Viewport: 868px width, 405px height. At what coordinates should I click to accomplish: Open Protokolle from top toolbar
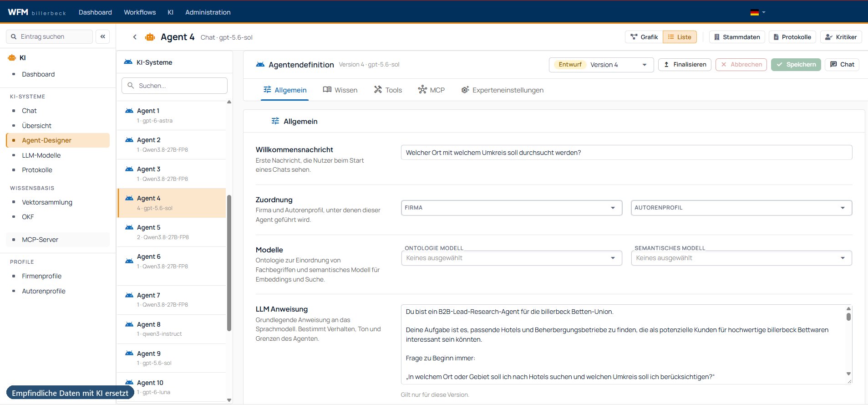coord(792,37)
